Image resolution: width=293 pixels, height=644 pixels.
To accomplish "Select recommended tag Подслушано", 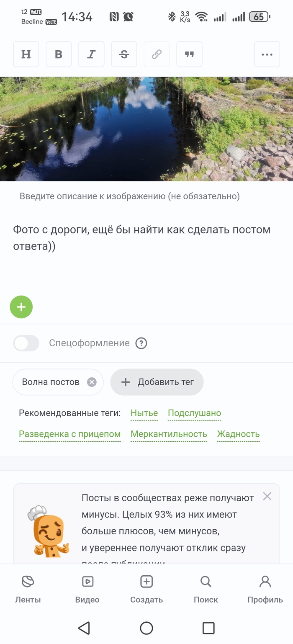I will 194,413.
